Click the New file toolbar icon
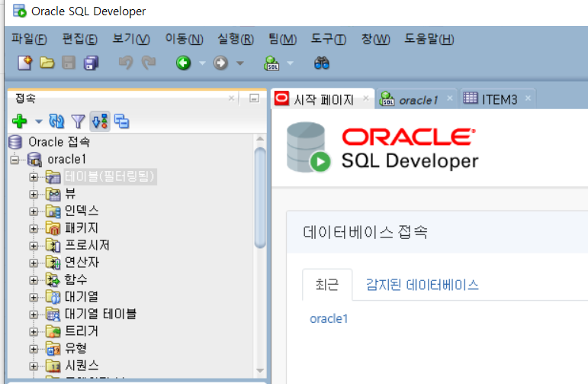The height and width of the screenshot is (384, 588). (25, 63)
